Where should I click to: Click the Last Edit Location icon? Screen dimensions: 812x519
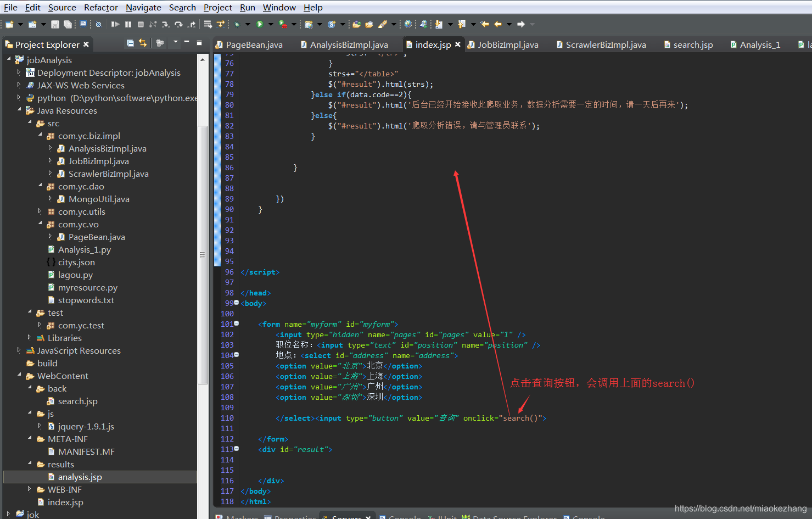coord(484,24)
